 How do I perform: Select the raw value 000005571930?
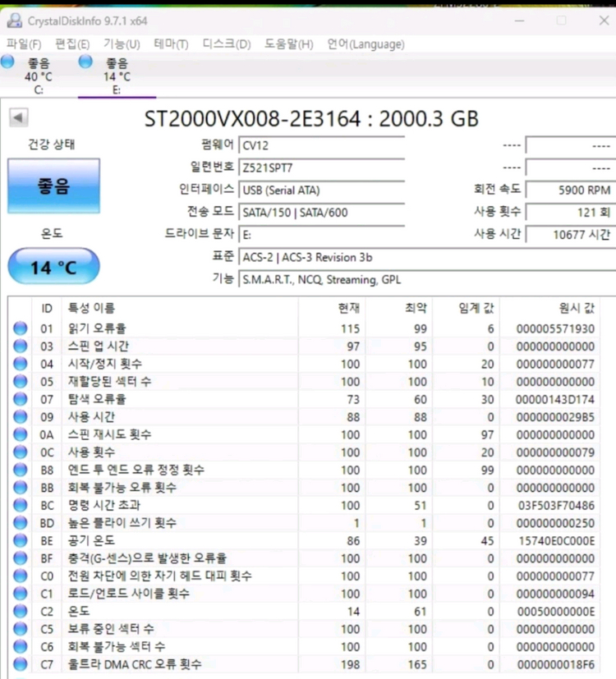[x=555, y=328]
